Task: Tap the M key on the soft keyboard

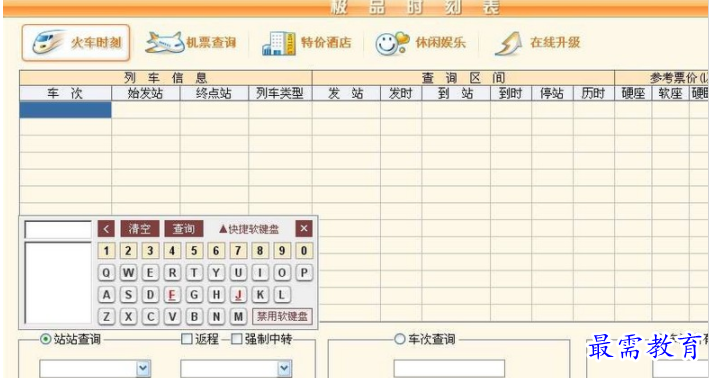Action: point(238,316)
